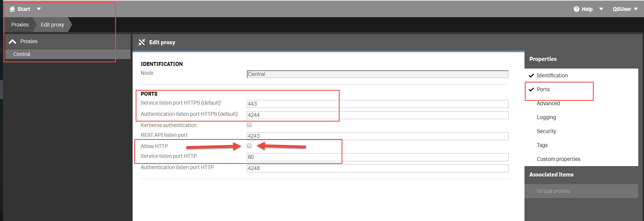Click the Help label

coord(587,9)
